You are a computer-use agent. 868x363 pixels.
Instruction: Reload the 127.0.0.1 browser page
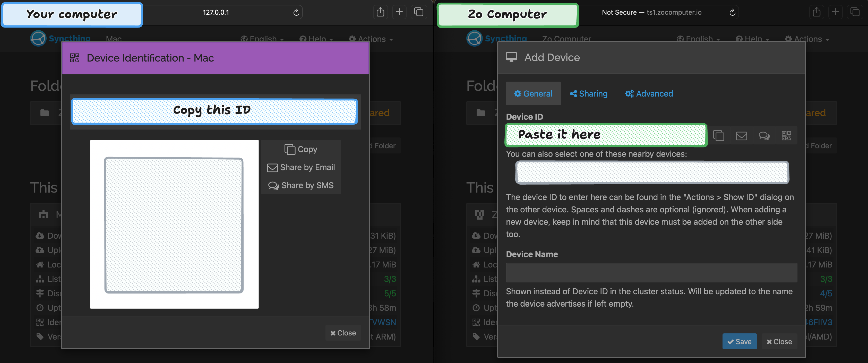(296, 12)
